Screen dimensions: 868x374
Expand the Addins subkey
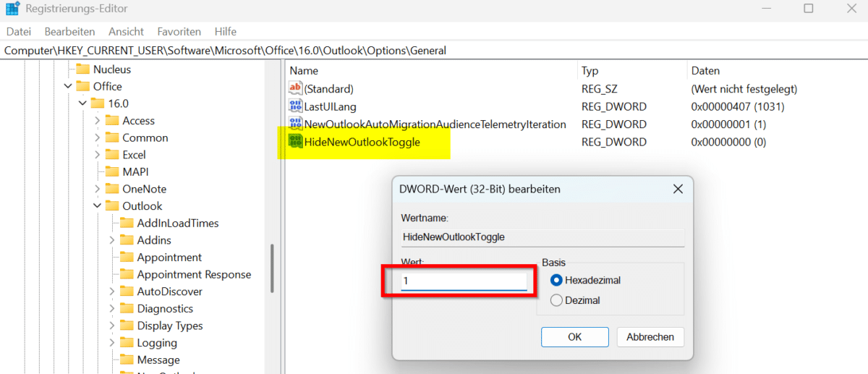111,240
